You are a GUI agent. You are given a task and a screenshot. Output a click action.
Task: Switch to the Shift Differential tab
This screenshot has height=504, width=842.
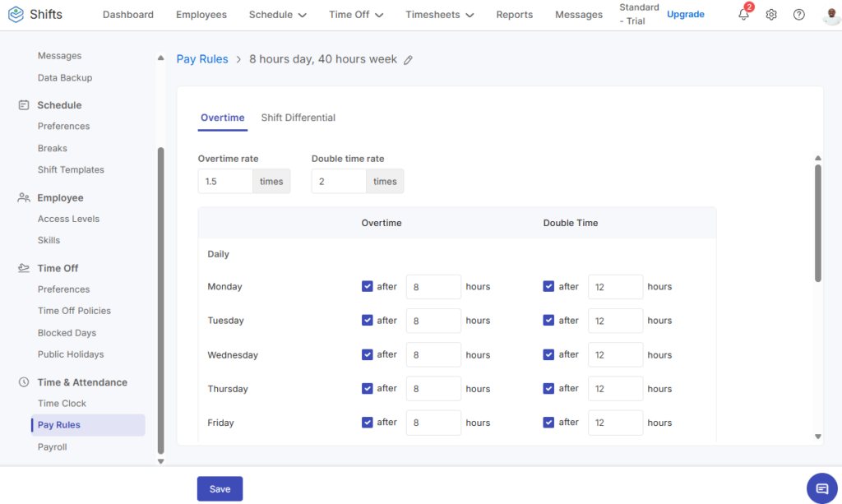click(x=298, y=118)
